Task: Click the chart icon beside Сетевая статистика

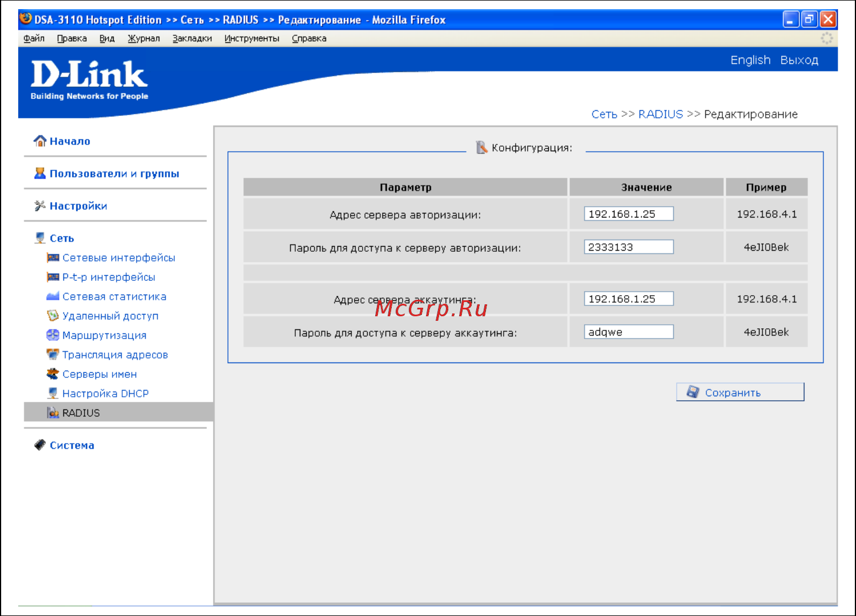Action: (53, 296)
